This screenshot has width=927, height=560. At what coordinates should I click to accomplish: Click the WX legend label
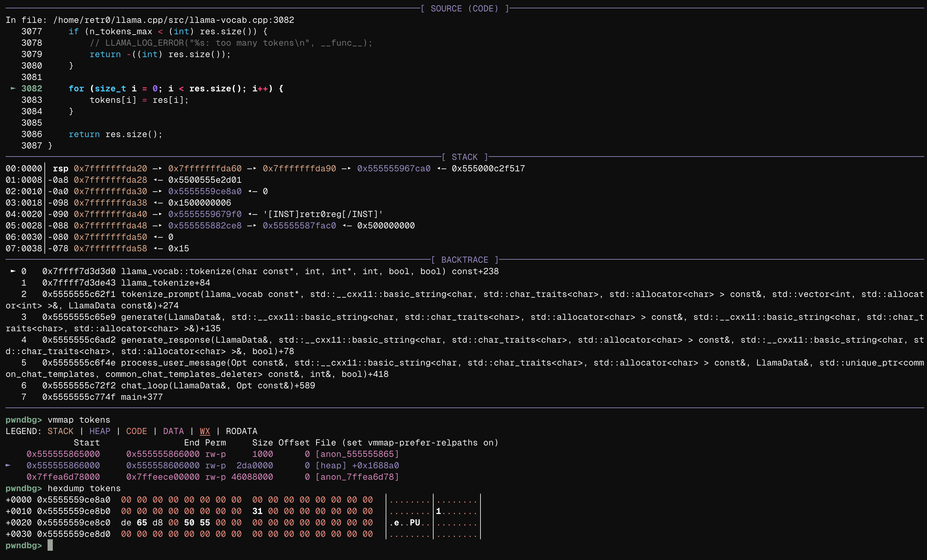coord(205,431)
